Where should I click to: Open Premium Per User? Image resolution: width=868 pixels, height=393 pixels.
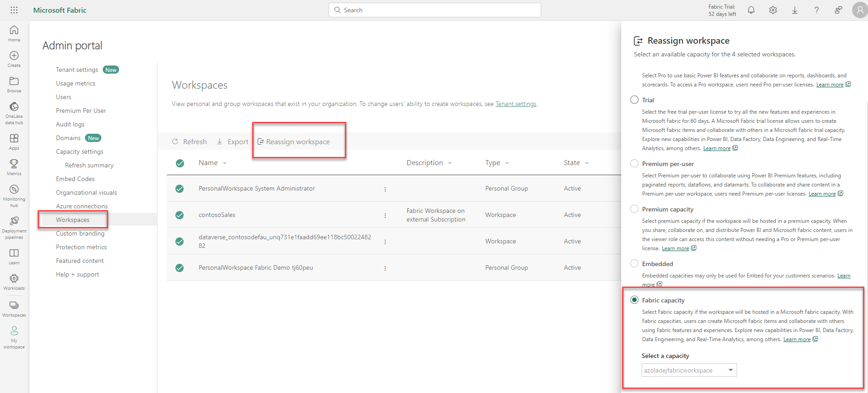[x=81, y=111]
